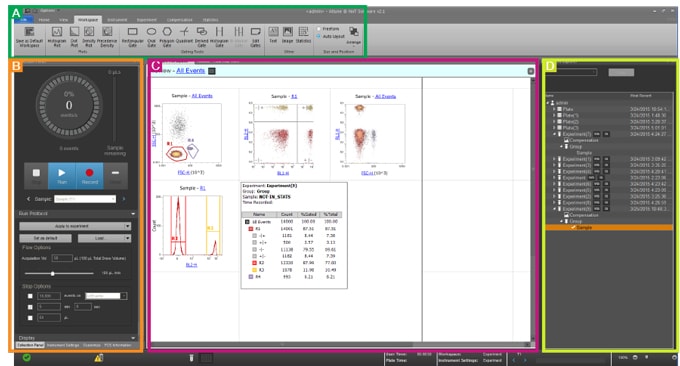
Task: Insert a Density Plot
Action: click(89, 36)
